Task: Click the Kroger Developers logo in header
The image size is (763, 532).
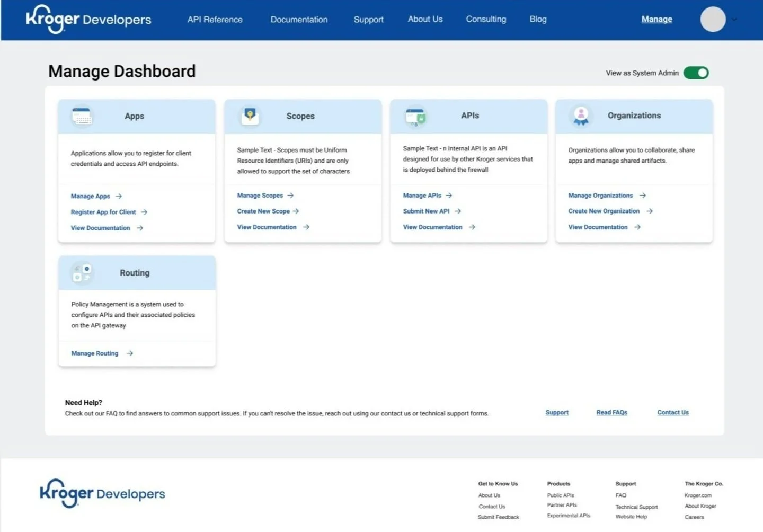Action: tap(88, 20)
